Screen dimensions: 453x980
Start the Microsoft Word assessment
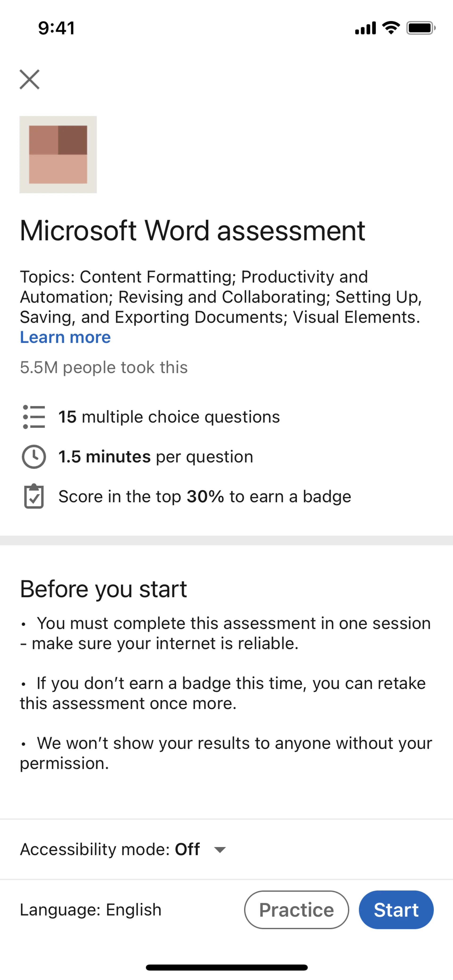396,910
